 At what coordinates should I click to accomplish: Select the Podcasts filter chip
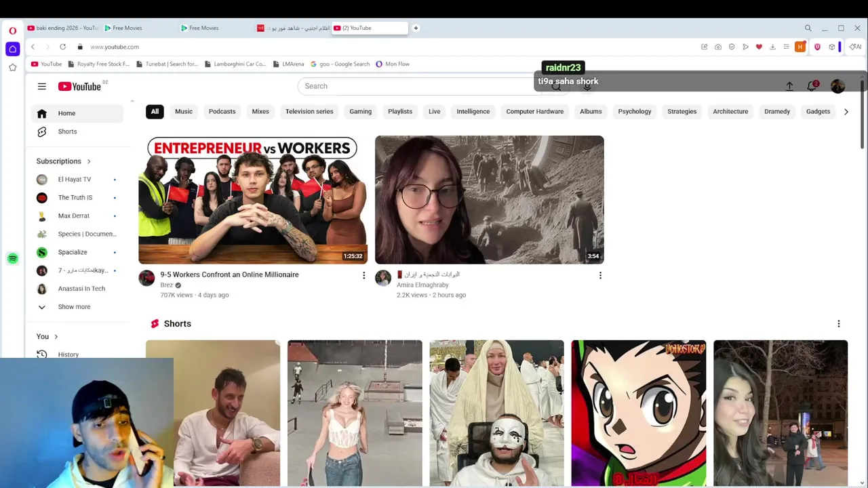(222, 111)
